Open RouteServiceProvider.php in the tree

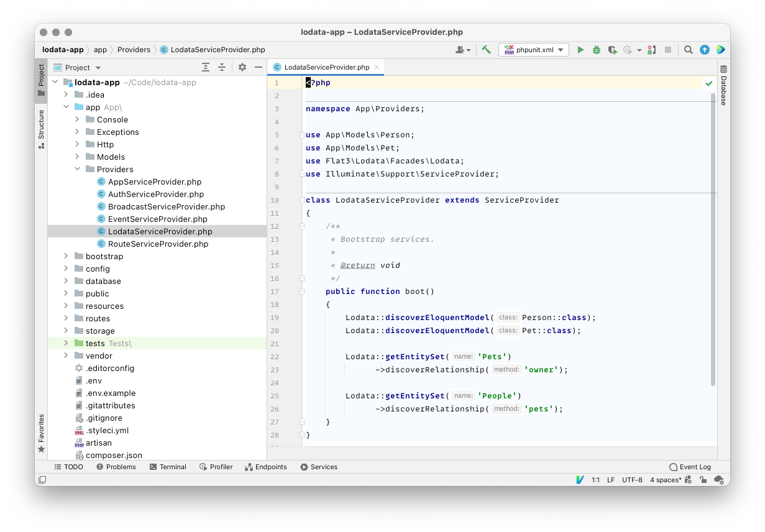(x=158, y=244)
